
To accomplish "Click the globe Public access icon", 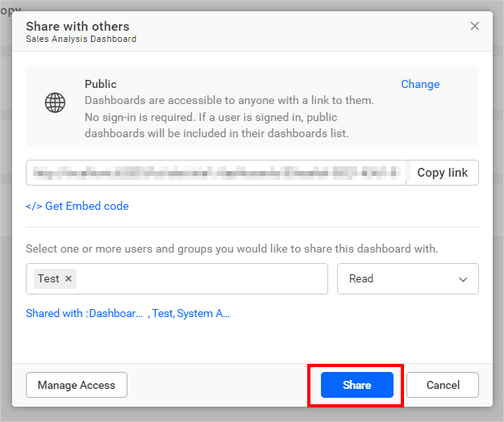I will pyautogui.click(x=55, y=102).
